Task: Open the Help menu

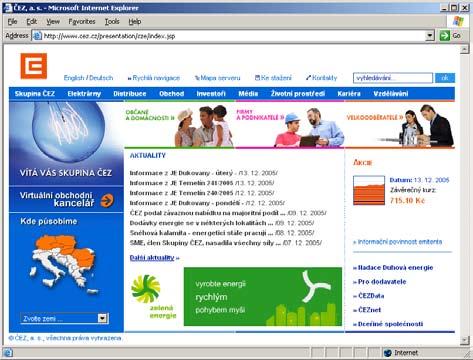Action: [x=135, y=22]
